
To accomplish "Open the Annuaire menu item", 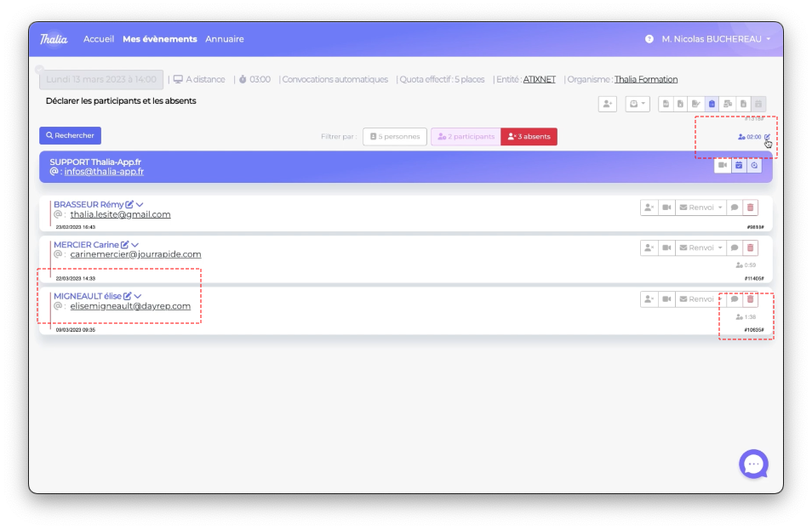I will point(224,39).
